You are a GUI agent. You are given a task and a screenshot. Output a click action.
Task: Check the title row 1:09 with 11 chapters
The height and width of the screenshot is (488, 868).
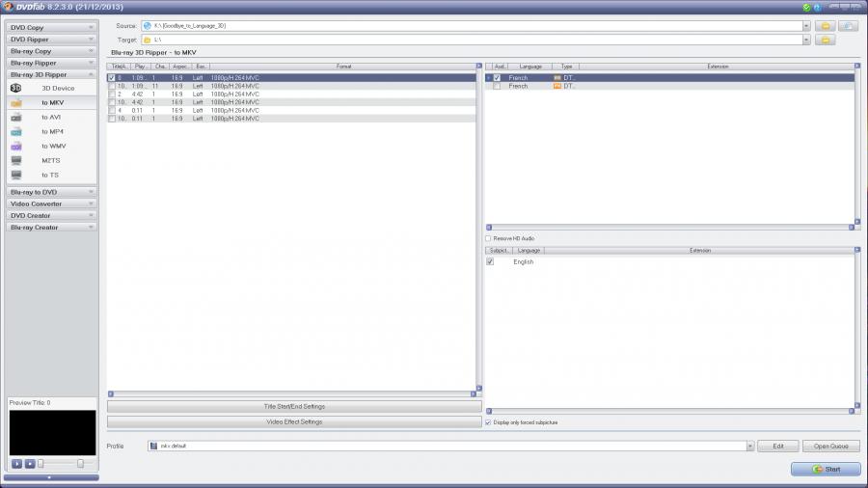(x=112, y=86)
